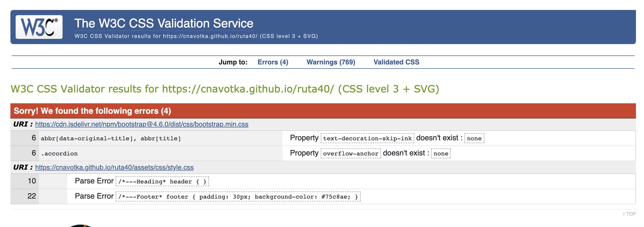This screenshot has width=644, height=227.
Task: Go back to TOP of page
Action: [629, 214]
